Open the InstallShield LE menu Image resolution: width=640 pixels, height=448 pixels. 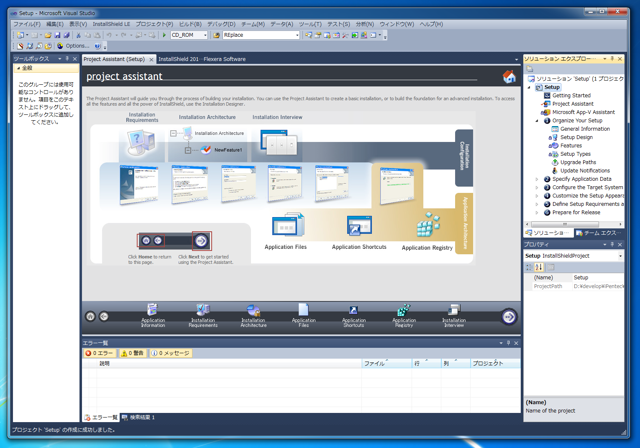pos(111,24)
